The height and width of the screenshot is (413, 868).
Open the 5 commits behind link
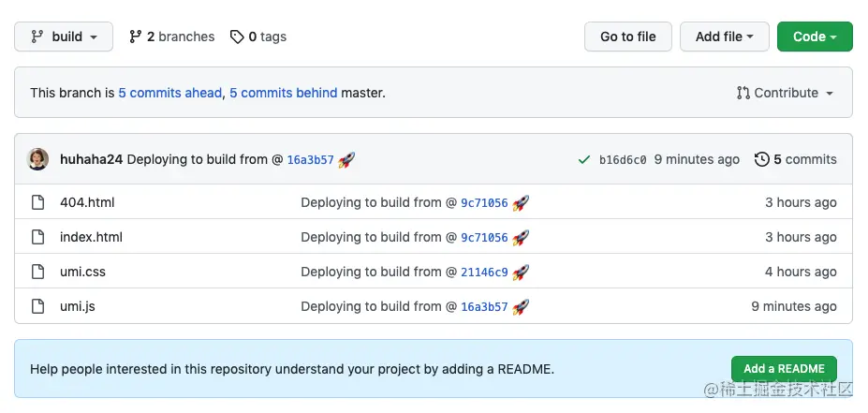[x=283, y=93]
